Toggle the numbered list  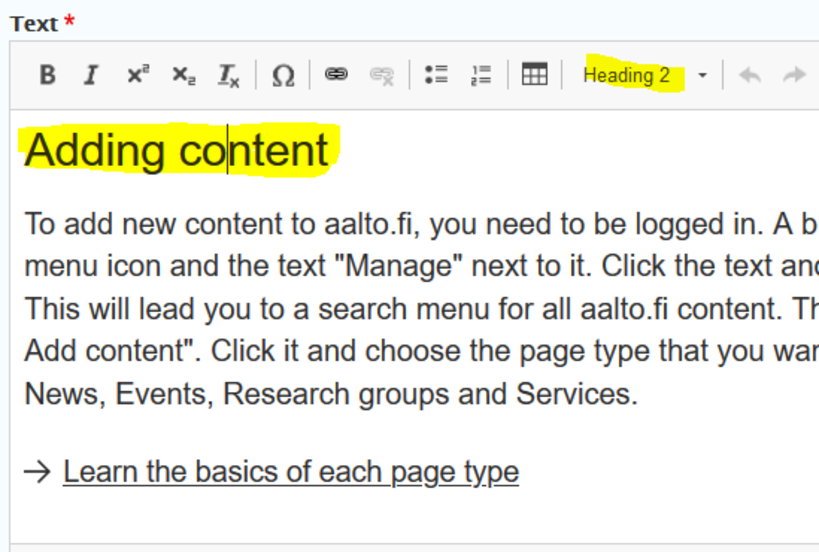pyautogui.click(x=481, y=75)
